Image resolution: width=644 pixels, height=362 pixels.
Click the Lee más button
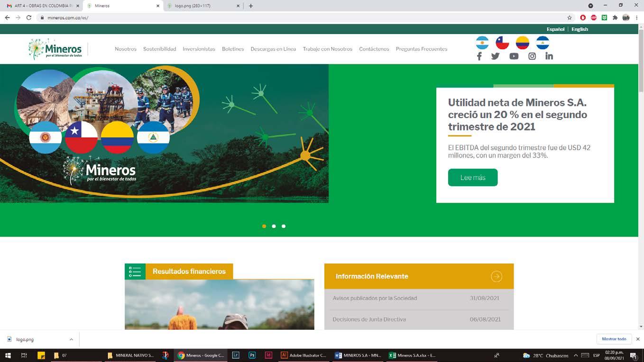click(473, 178)
